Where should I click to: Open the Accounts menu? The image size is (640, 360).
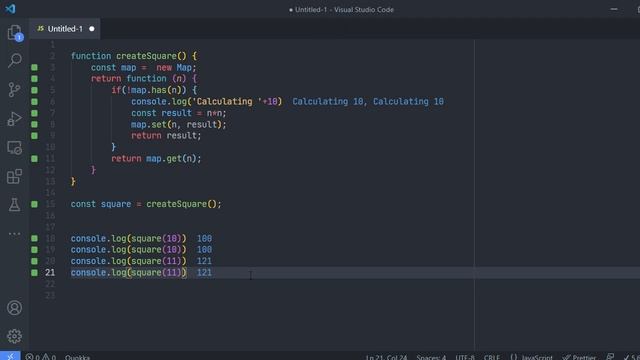pyautogui.click(x=15, y=308)
